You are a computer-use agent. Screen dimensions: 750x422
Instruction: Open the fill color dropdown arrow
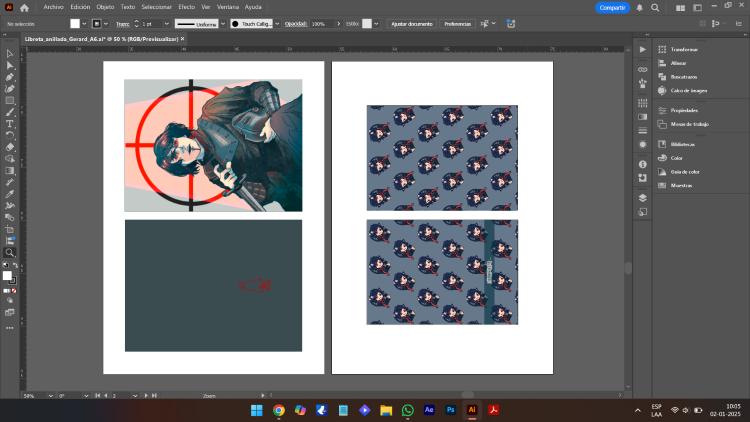[x=85, y=24]
